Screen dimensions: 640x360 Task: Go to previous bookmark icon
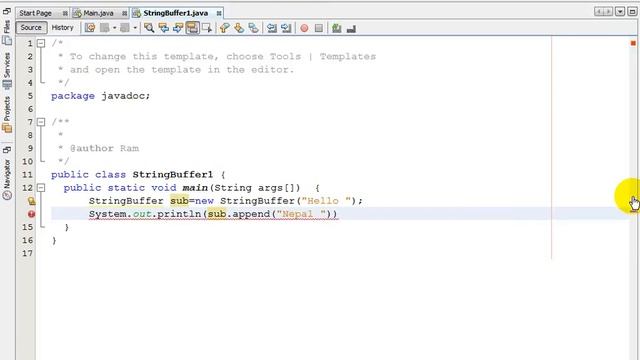point(224,28)
